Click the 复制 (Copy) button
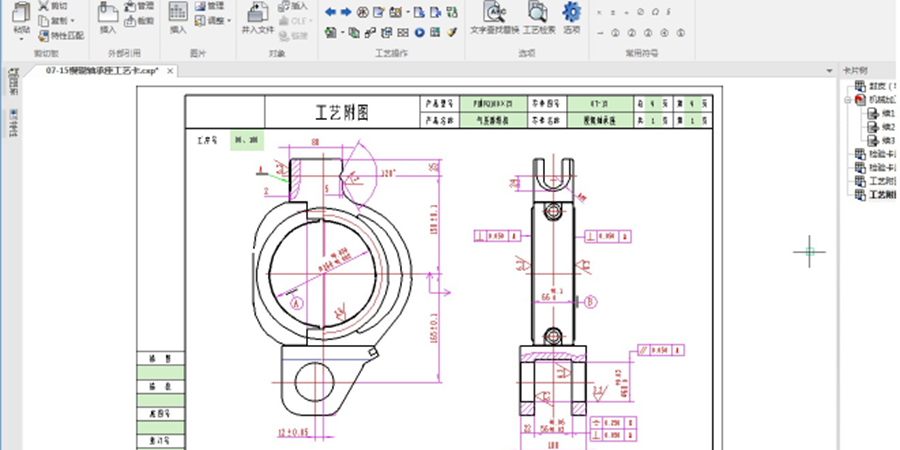The height and width of the screenshot is (450, 900). 52,21
